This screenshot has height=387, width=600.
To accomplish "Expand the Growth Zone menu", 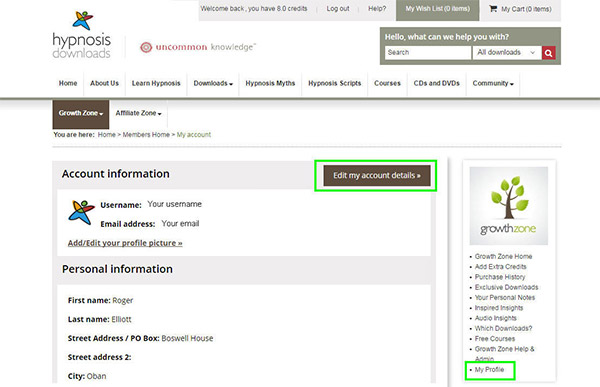I will [x=81, y=113].
